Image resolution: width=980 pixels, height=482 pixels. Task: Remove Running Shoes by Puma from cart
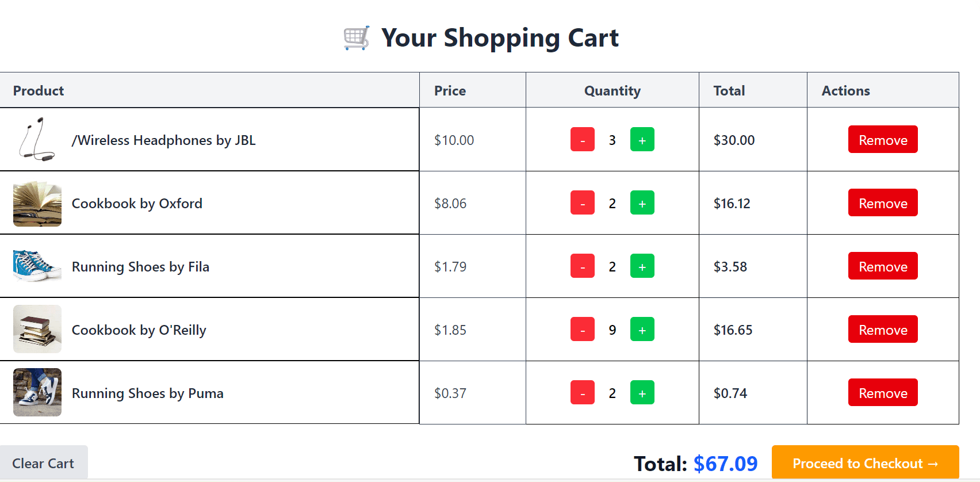(x=883, y=392)
